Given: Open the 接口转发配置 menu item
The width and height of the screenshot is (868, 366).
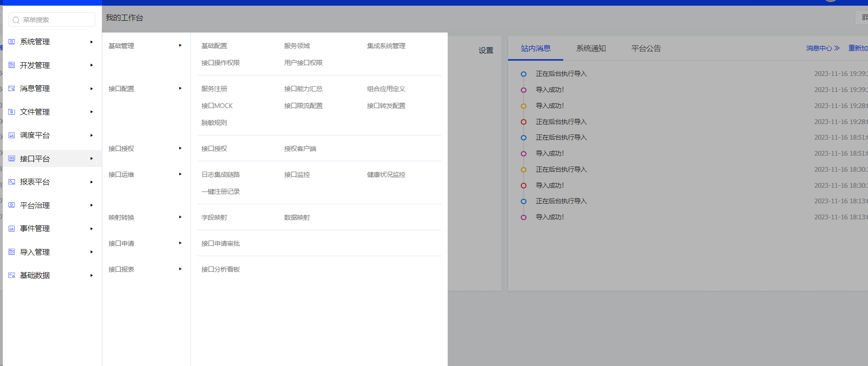Looking at the screenshot, I should pyautogui.click(x=386, y=106).
